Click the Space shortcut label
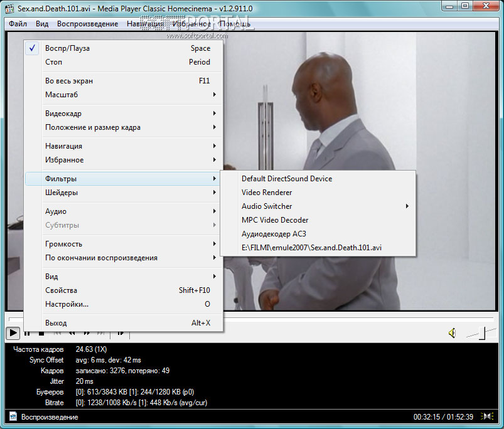This screenshot has width=504, height=429. point(201,48)
